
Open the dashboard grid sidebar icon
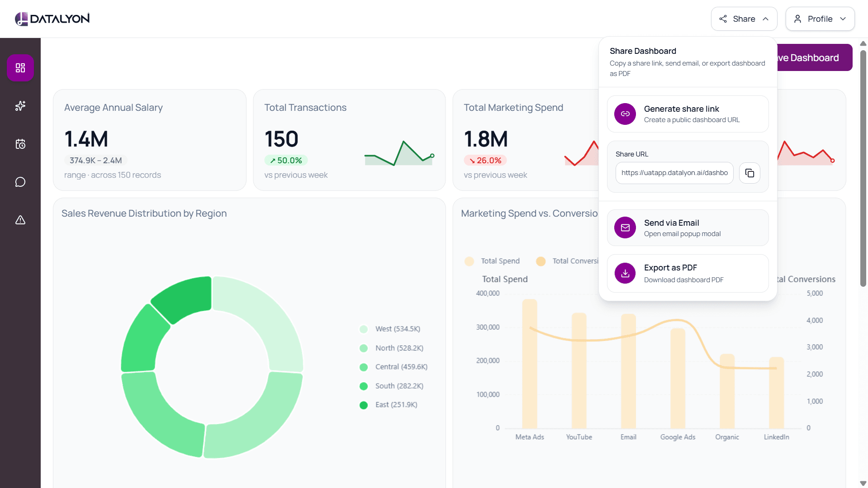tap(20, 68)
